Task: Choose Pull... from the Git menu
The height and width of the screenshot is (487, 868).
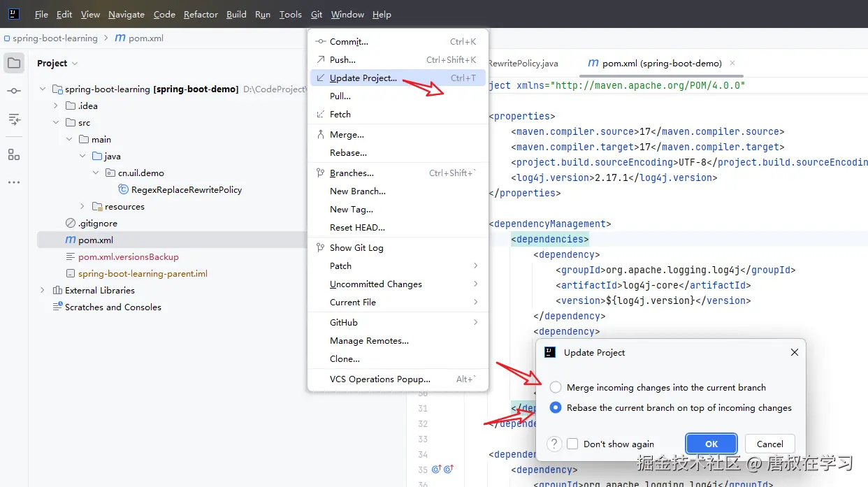Action: pos(398,96)
